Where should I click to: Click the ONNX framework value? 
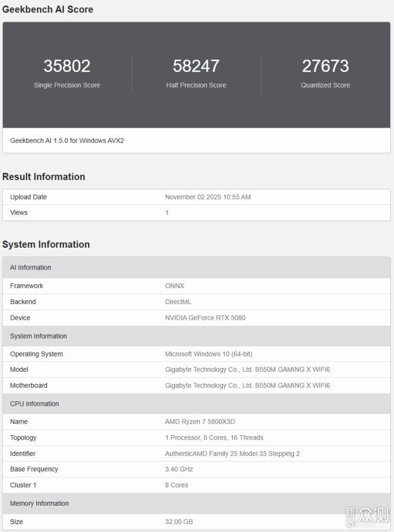(x=175, y=286)
